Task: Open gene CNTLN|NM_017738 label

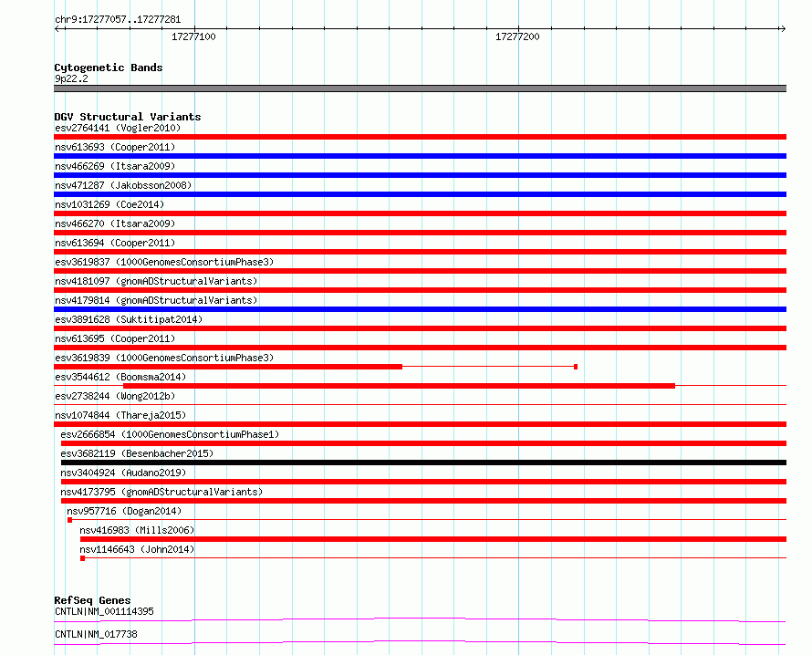Action: pos(96,634)
